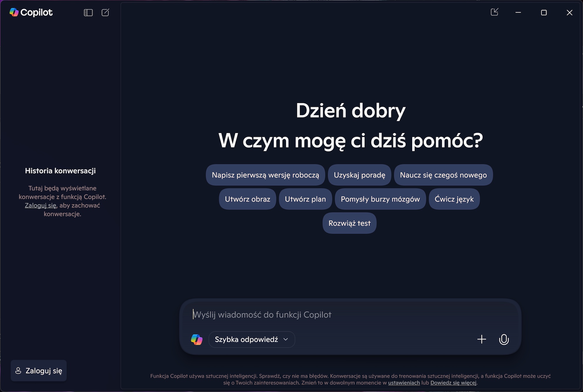Click the Historia konwersacji heading
The image size is (583, 392).
[x=60, y=171]
